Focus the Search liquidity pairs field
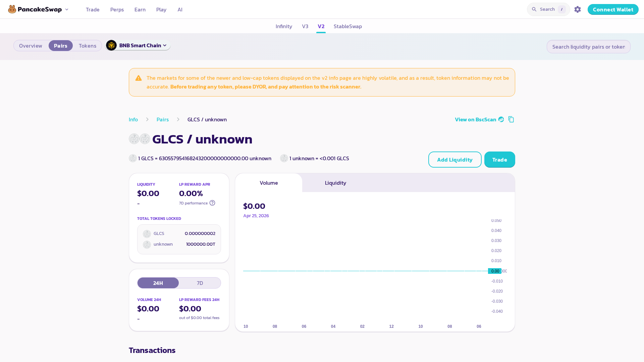Screen dimensions: 644x362 point(589,47)
